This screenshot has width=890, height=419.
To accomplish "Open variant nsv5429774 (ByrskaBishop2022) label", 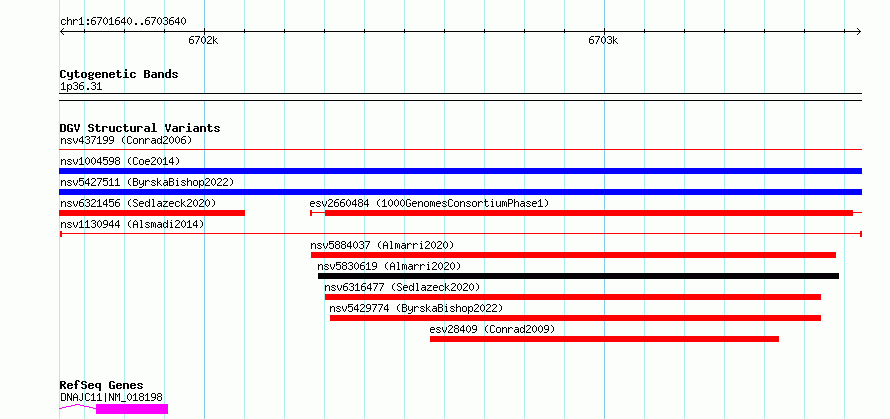I will (416, 308).
